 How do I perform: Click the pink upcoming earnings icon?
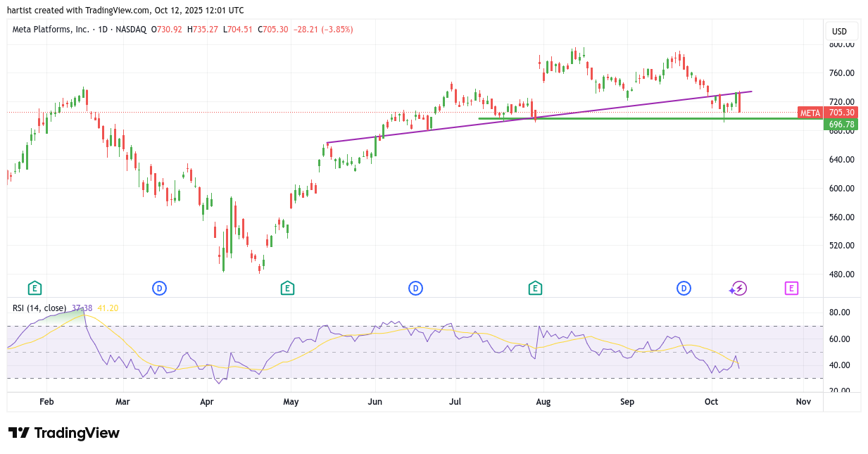[x=791, y=288]
